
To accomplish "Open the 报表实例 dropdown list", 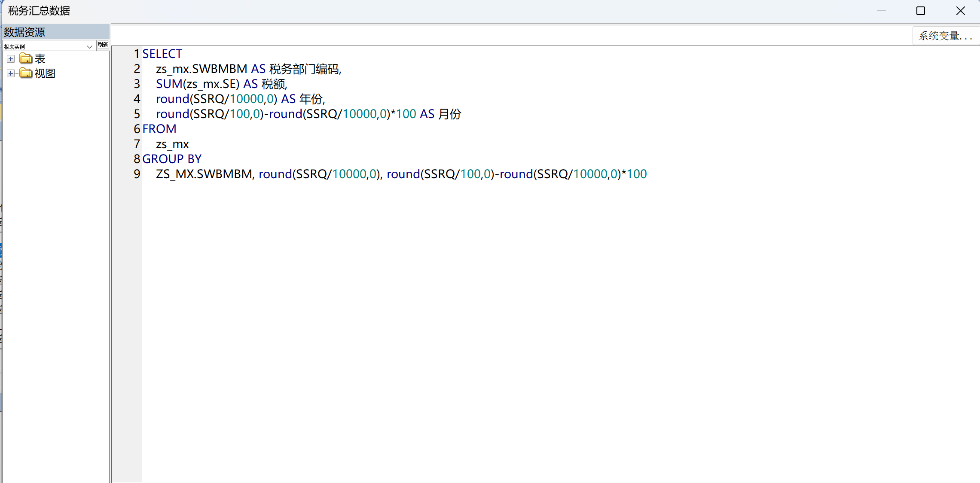I will click(89, 46).
